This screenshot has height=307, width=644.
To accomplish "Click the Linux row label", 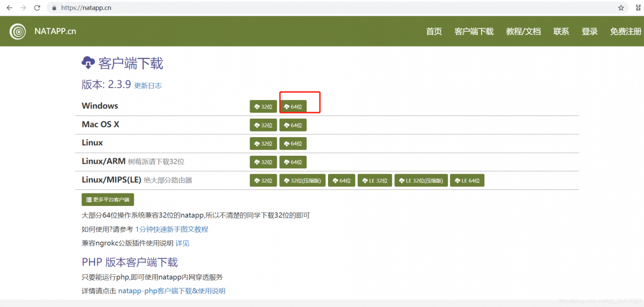I will [92, 143].
